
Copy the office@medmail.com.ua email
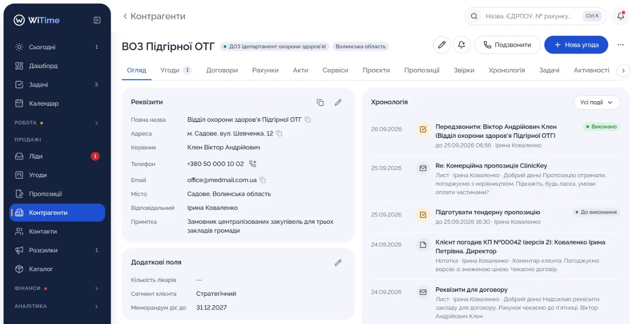[x=263, y=180]
